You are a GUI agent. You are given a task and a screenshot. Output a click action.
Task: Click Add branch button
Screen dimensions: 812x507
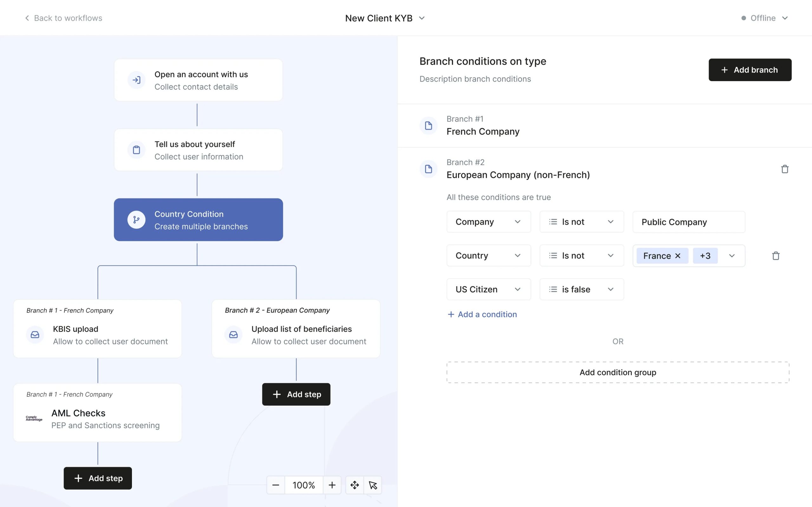point(750,69)
